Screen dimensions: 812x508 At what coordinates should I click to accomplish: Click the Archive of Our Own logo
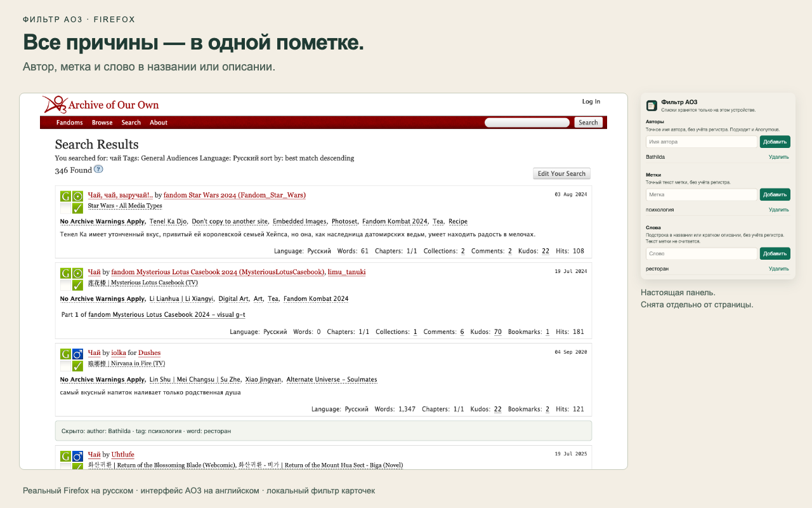101,104
